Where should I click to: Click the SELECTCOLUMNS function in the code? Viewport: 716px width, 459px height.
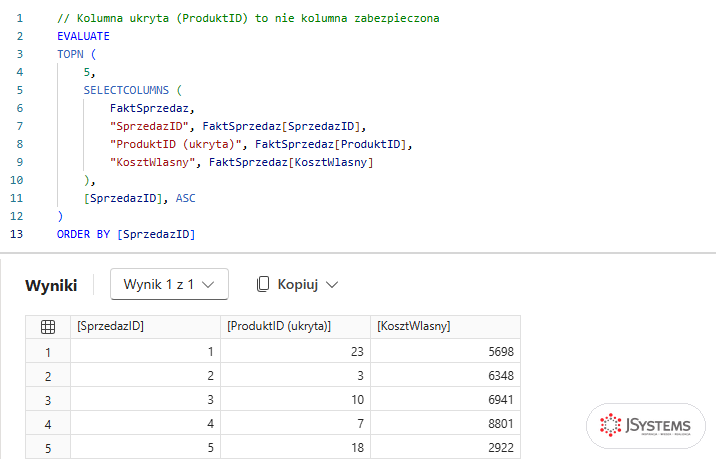[x=126, y=90]
